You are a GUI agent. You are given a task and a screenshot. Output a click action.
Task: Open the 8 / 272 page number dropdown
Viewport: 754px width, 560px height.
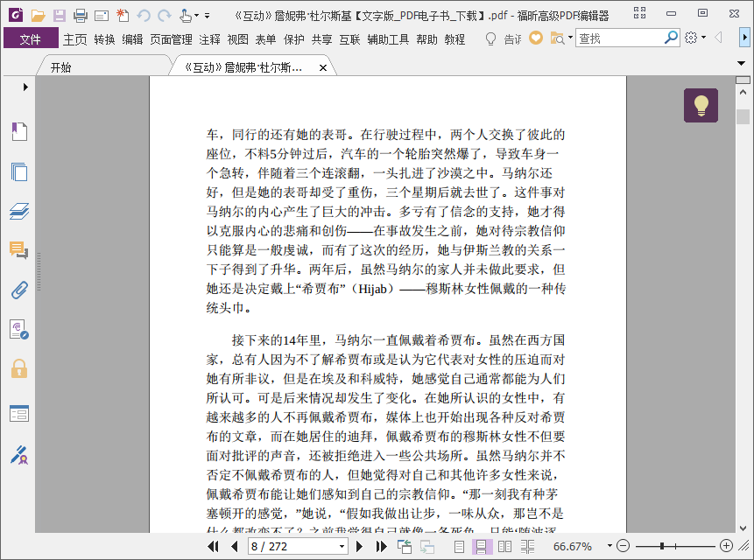[x=342, y=546]
